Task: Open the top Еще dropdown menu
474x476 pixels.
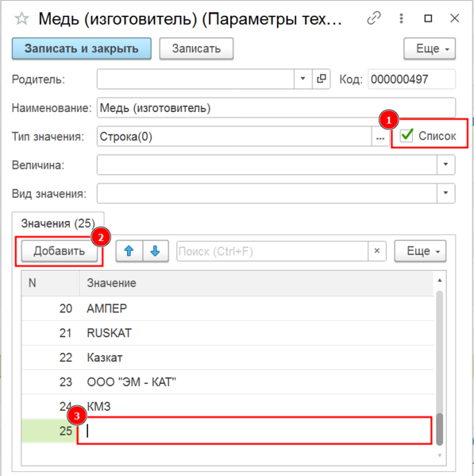Action: (430, 48)
